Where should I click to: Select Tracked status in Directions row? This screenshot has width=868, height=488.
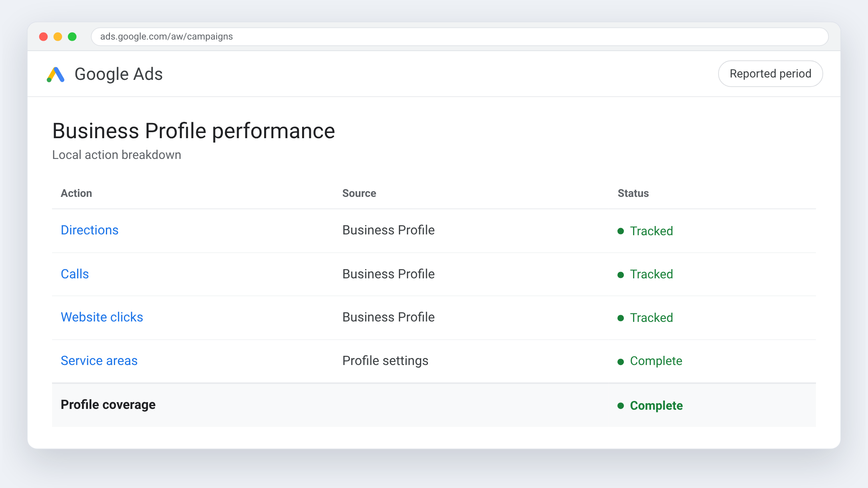pyautogui.click(x=645, y=231)
